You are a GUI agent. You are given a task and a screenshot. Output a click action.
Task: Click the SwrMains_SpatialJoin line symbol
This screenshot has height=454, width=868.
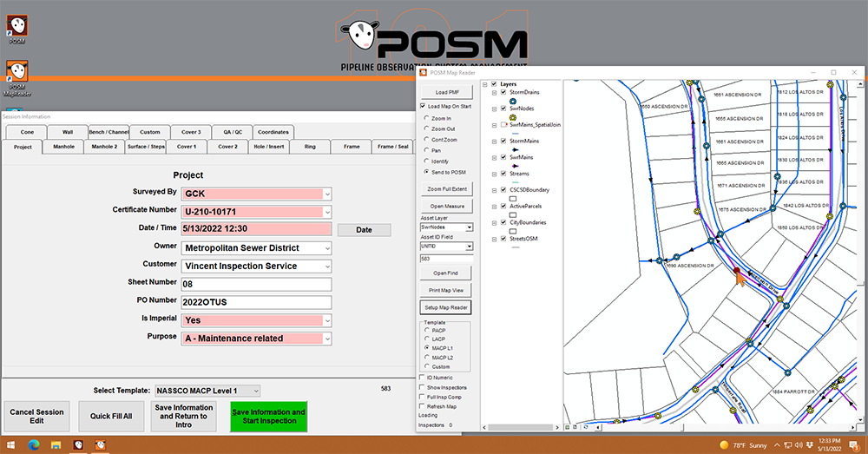click(515, 134)
